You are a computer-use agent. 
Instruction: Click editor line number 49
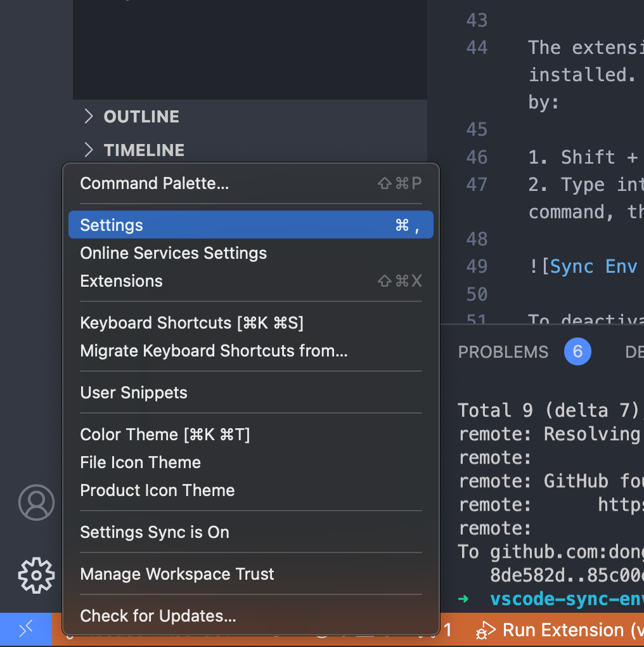click(477, 266)
